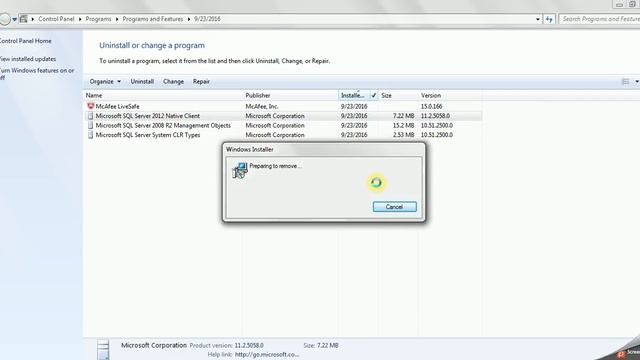Click the Repair toolbar button
640x360 pixels.
(201, 82)
